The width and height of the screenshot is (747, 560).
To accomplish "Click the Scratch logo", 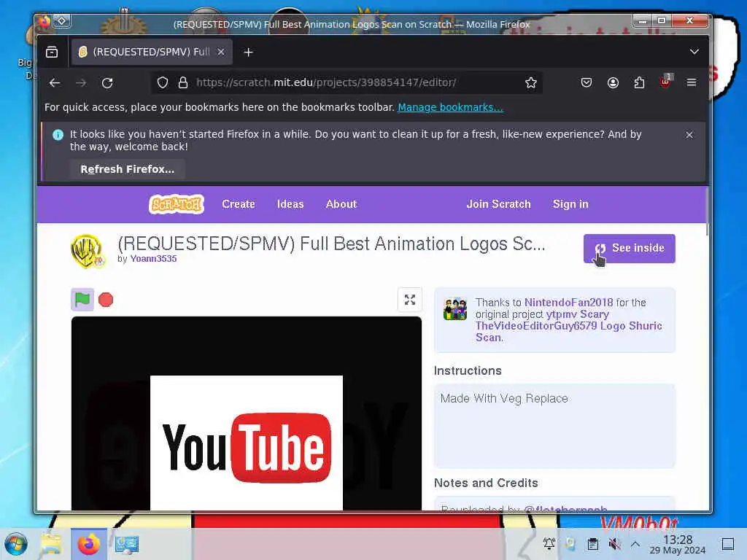I will (x=177, y=204).
